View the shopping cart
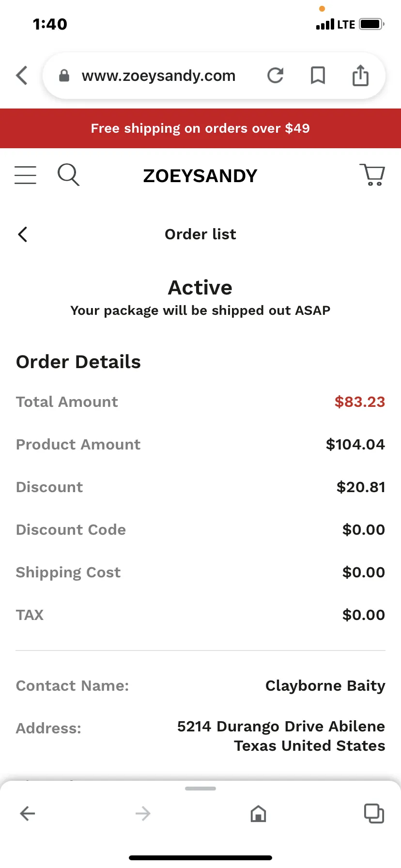Screen dimensions: 401x868 pos(372,175)
